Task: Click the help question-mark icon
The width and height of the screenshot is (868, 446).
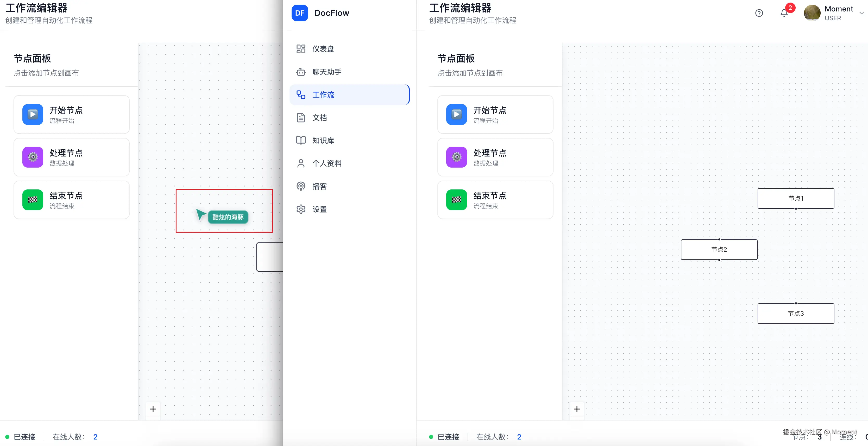Action: (x=759, y=13)
